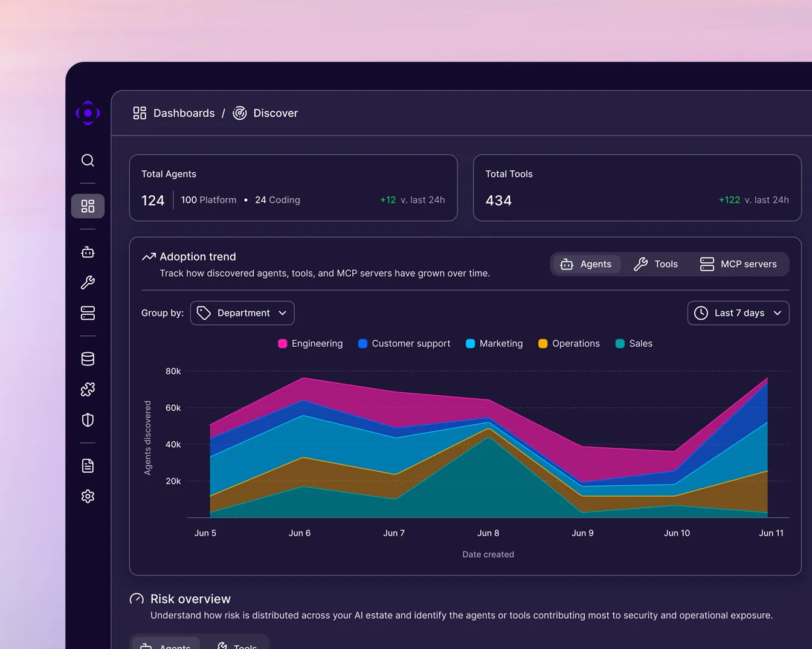The height and width of the screenshot is (649, 812).
Task: Click the +122 change indicator
Action: point(729,200)
